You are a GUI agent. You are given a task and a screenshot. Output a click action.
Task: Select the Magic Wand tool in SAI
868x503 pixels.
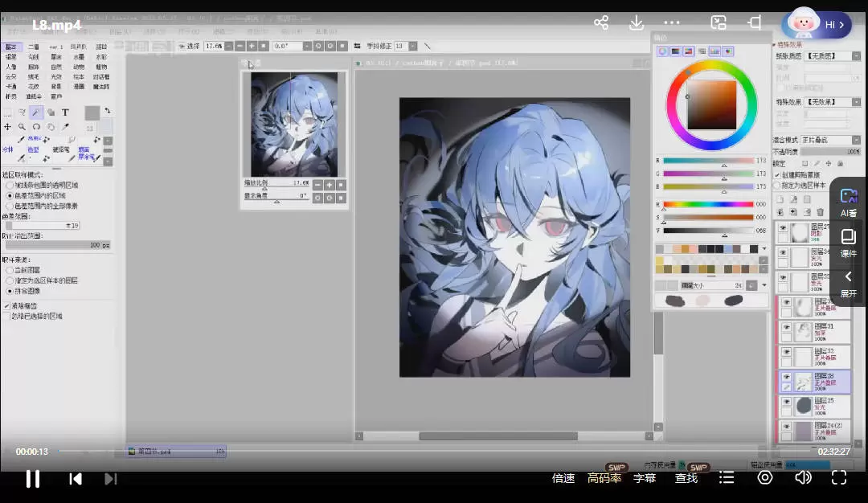point(36,112)
